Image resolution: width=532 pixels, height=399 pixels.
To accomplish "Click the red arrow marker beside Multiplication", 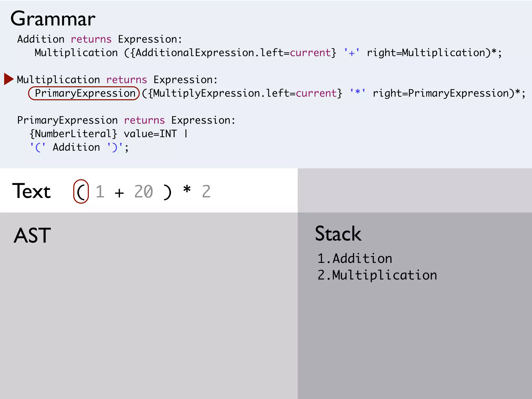I will click(9, 79).
